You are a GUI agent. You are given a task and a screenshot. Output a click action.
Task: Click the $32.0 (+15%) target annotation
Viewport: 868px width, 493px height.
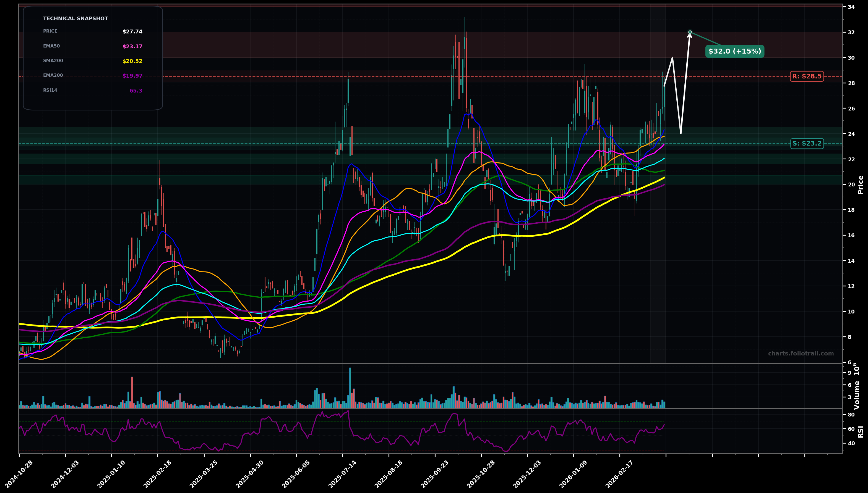click(734, 51)
